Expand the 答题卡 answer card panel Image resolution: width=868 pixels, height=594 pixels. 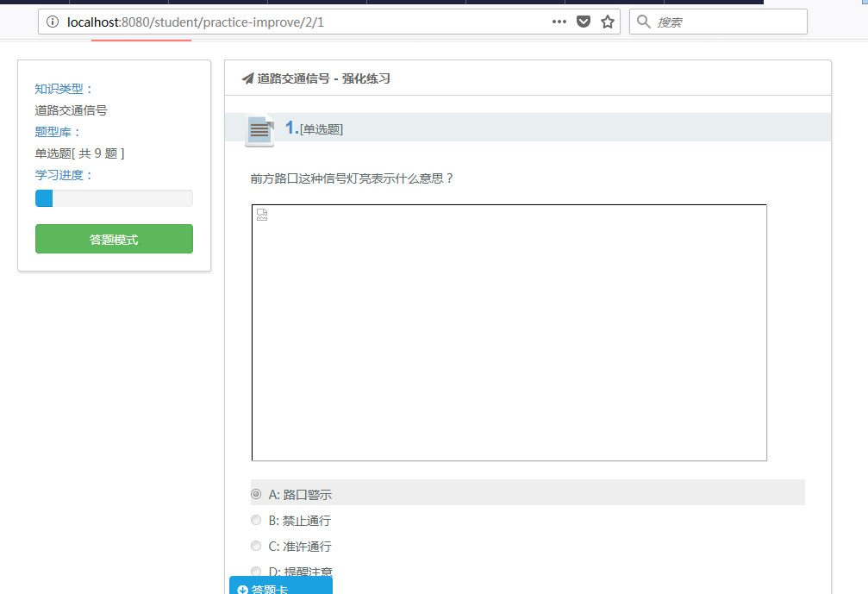coord(280,588)
